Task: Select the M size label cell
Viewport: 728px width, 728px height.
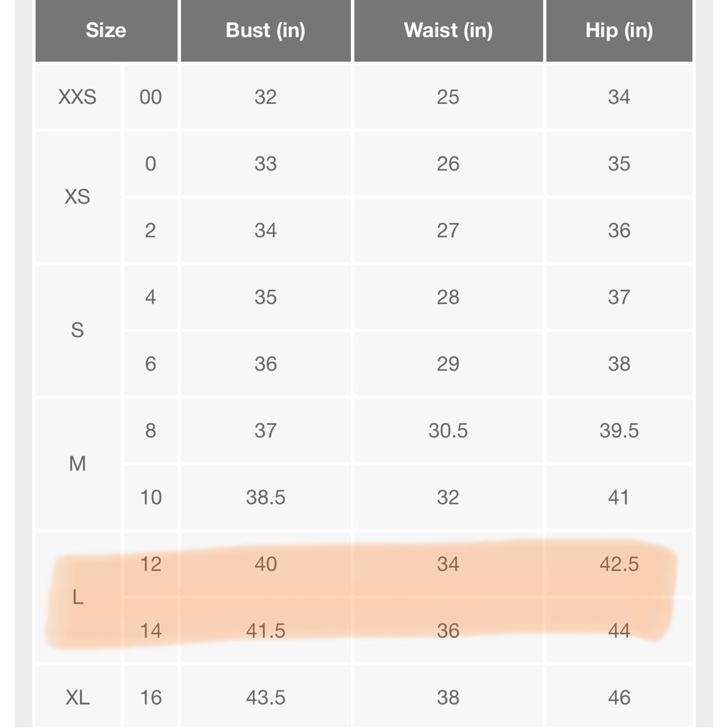Action: (78, 463)
